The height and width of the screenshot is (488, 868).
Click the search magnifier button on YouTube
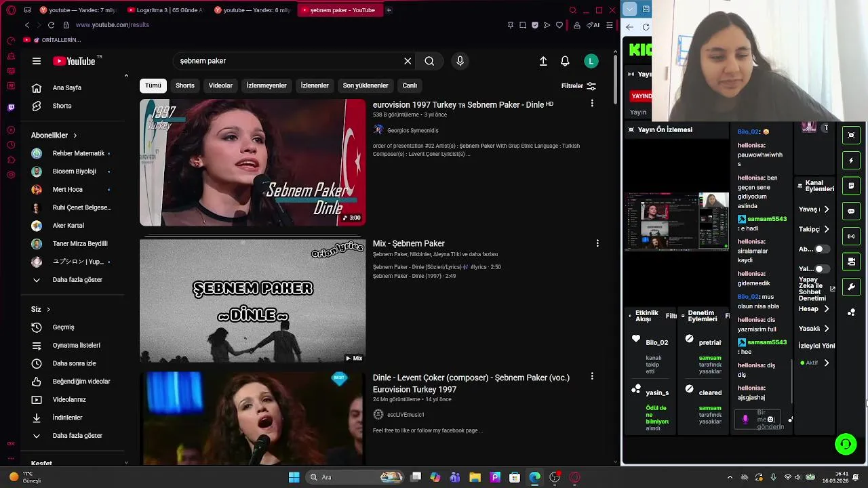[x=429, y=61]
